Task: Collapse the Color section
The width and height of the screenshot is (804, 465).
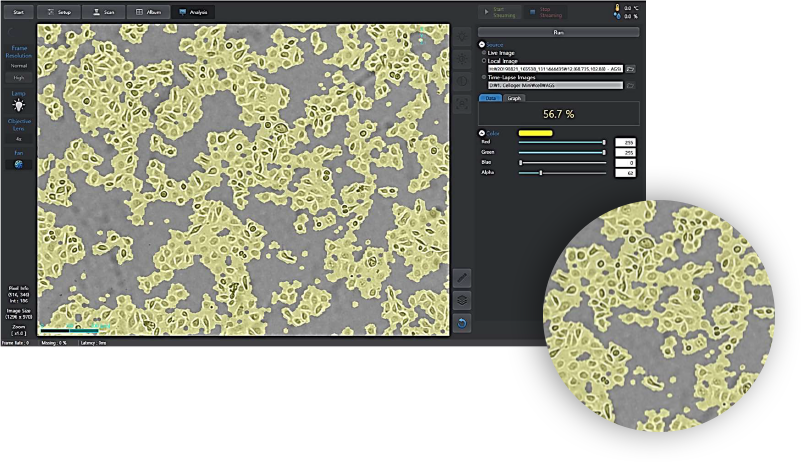Action: click(x=481, y=133)
